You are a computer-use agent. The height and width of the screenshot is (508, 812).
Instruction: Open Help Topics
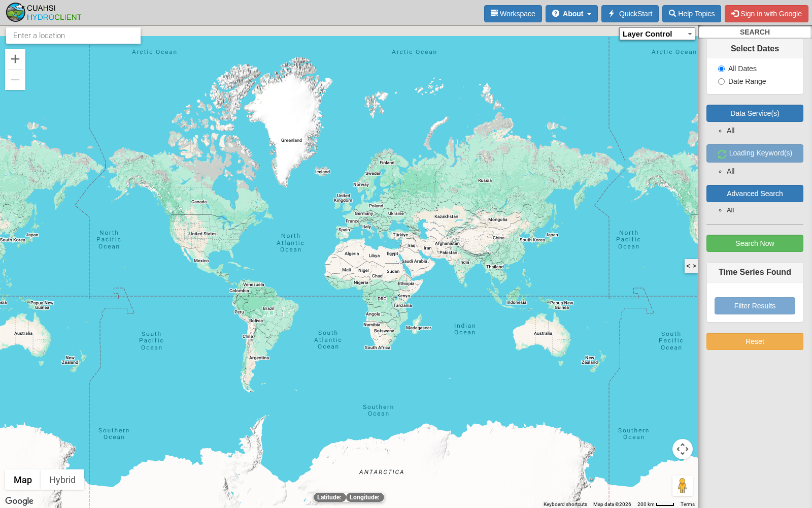(692, 14)
